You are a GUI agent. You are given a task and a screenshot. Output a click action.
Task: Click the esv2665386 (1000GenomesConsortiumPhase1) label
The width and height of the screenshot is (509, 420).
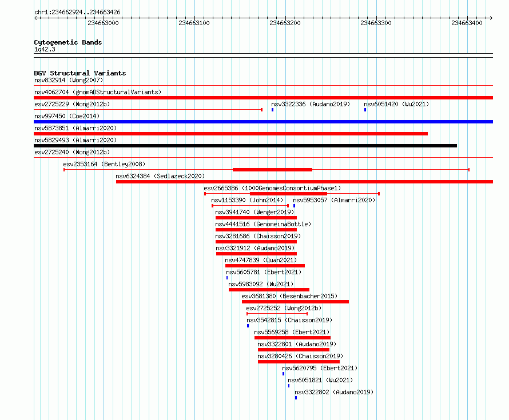[x=272, y=188]
